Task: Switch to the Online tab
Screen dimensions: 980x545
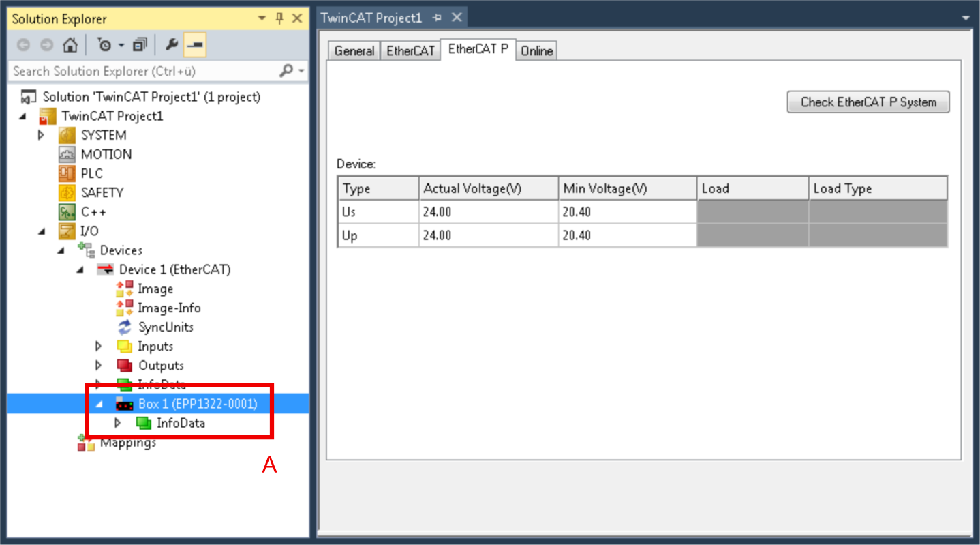Action: 536,50
